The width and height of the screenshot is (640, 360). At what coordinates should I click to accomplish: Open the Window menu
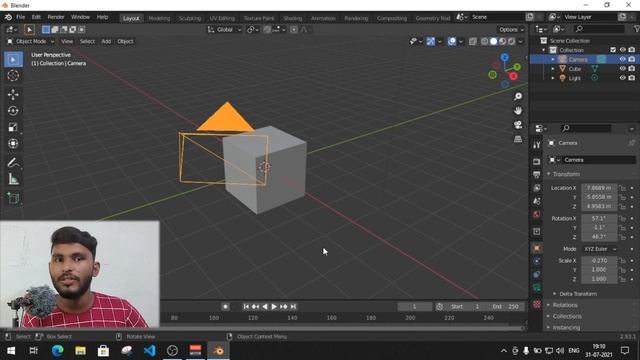[80, 17]
